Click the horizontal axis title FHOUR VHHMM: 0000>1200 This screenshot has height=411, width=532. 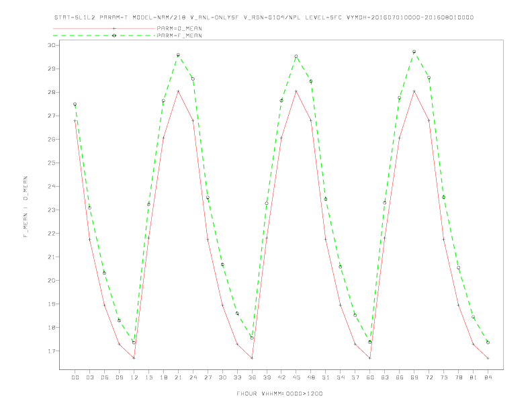(x=279, y=394)
